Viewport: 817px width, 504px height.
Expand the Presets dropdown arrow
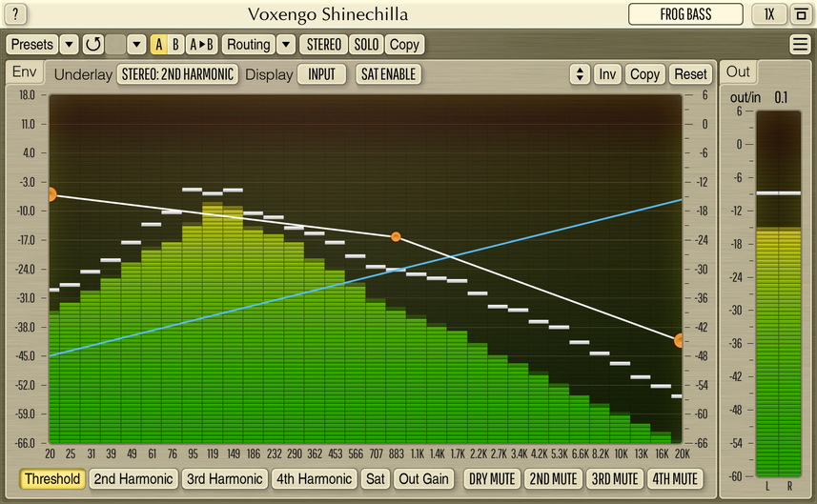click(69, 44)
